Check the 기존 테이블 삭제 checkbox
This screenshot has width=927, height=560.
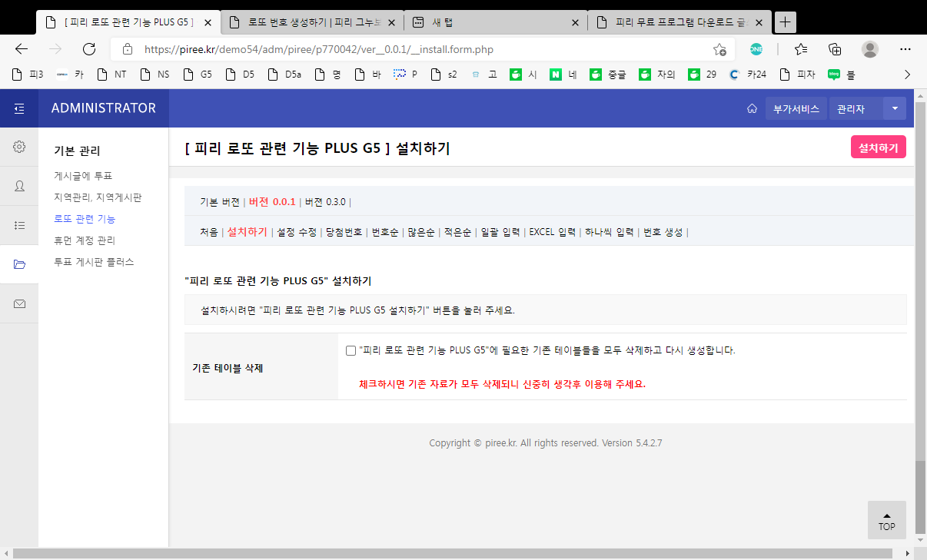point(351,350)
